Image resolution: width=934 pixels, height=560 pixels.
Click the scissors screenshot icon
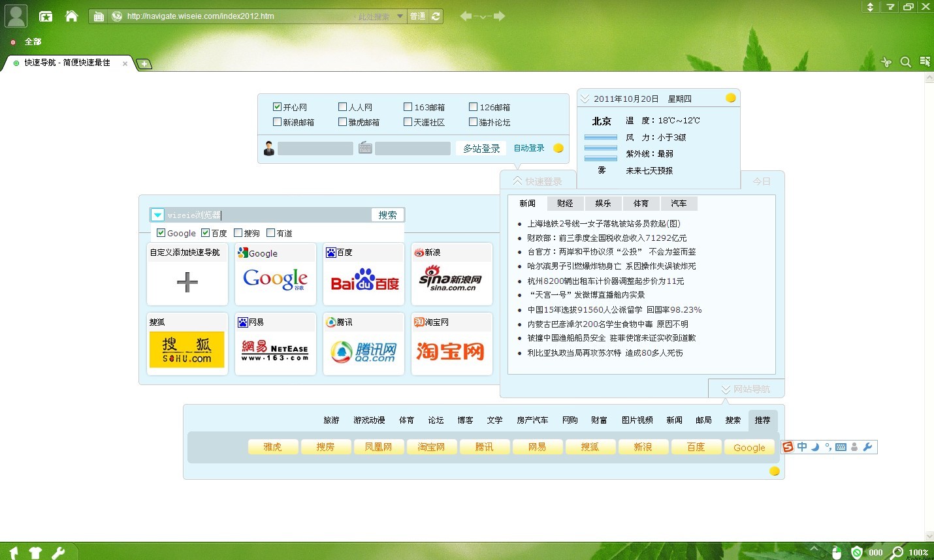point(886,62)
